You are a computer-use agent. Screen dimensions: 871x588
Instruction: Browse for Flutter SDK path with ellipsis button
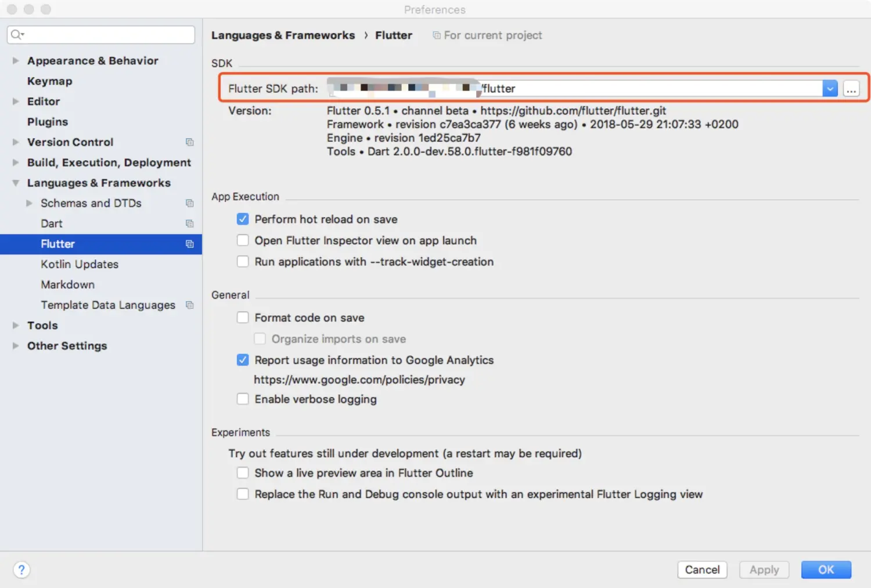(x=851, y=89)
